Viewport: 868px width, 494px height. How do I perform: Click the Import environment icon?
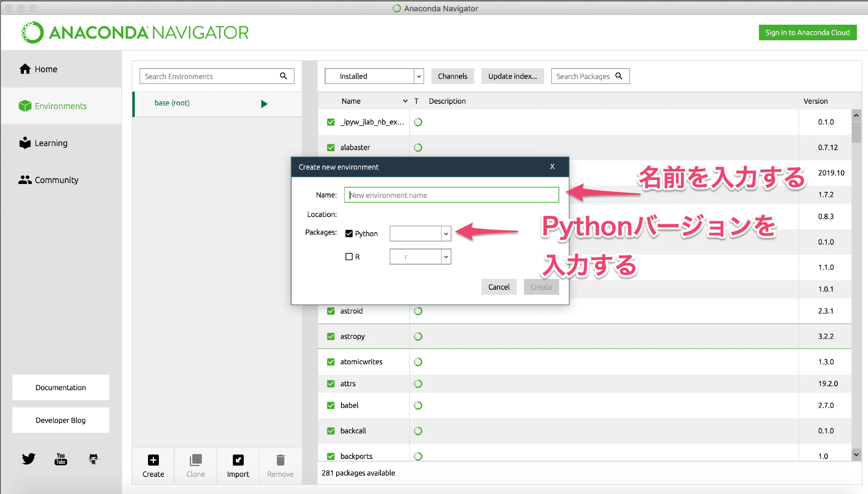coord(238,460)
